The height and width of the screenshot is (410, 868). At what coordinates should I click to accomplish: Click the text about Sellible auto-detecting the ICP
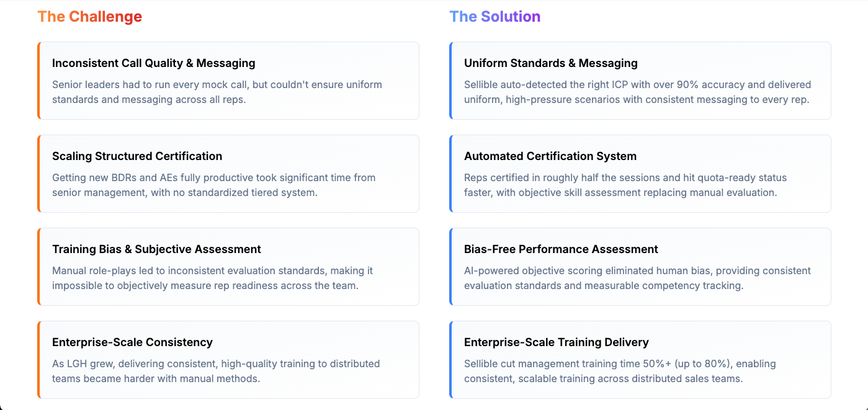coord(637,92)
